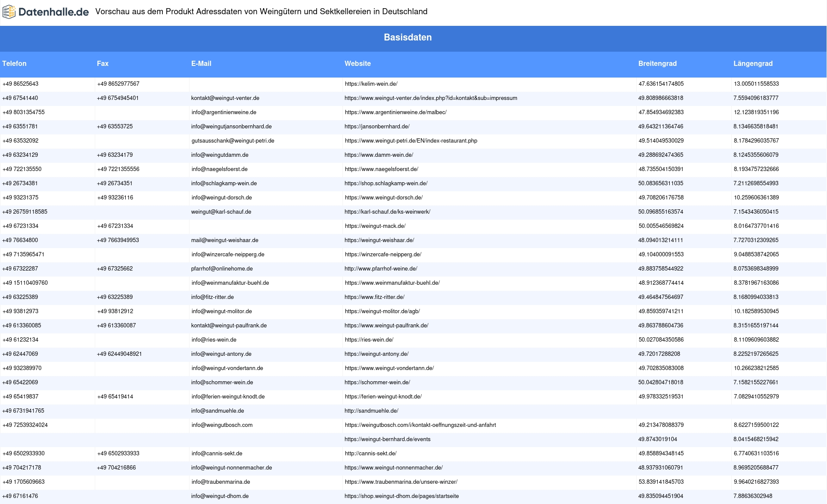Screen dimensions: 827x504
Task: Select latitude value 47.636154174805
Action: click(x=661, y=84)
